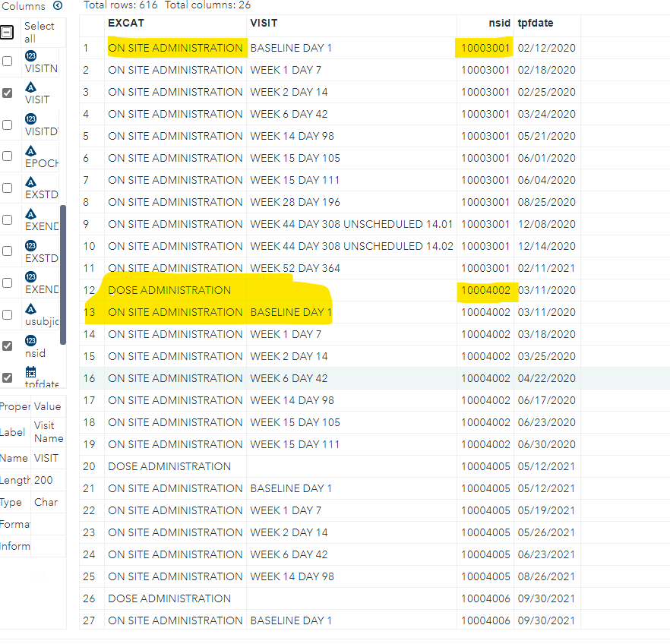670x644 pixels.
Task: Sort the table by the EXCAT column header
Action: coord(126,23)
